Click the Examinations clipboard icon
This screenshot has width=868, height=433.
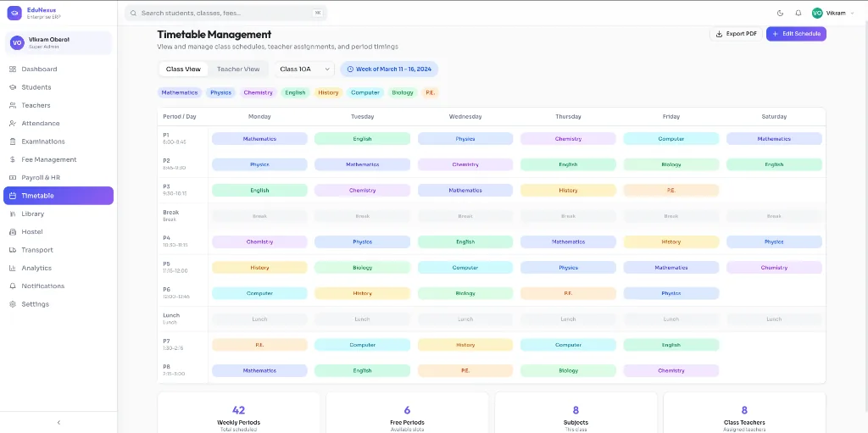pos(13,142)
